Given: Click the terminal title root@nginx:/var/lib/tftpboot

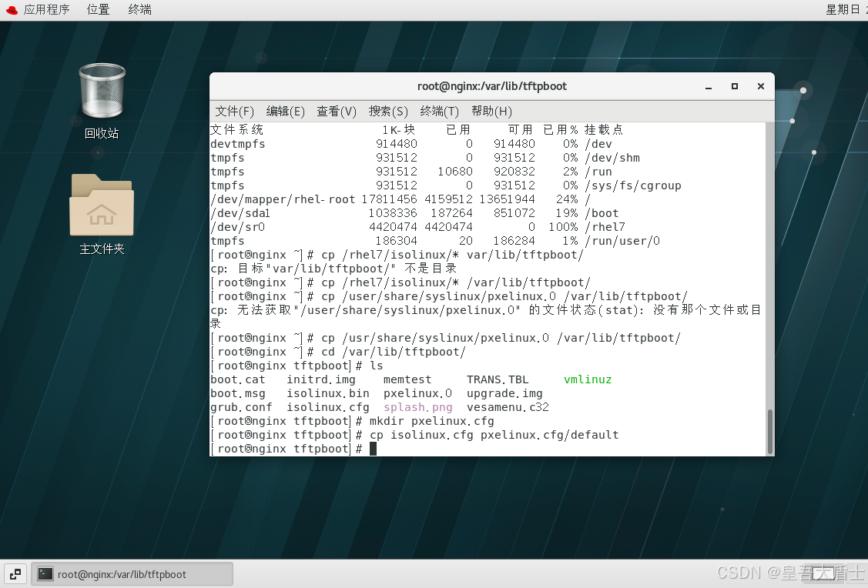Looking at the screenshot, I should [x=492, y=86].
